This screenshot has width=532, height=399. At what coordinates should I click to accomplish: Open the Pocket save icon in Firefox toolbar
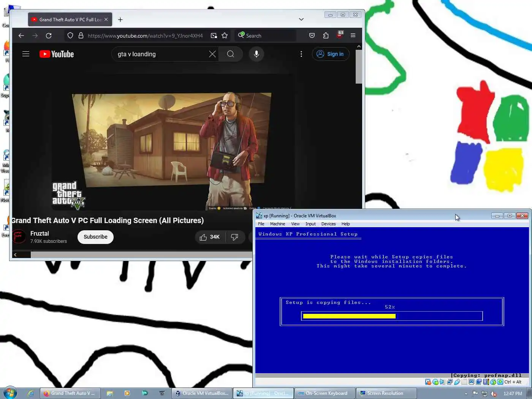point(312,35)
